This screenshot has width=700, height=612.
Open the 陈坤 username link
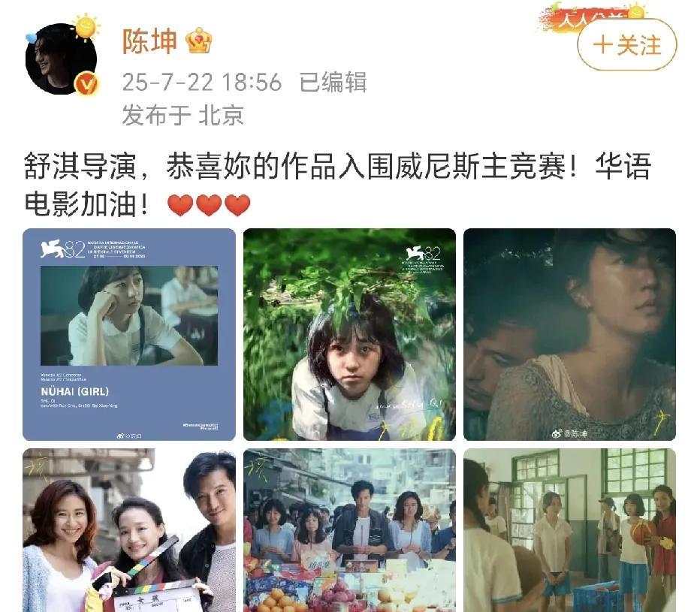click(150, 41)
